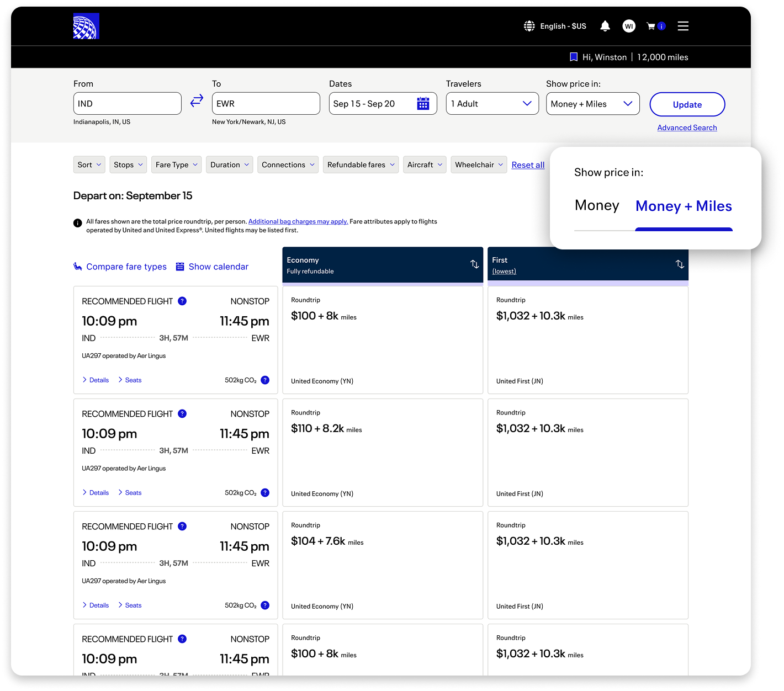
Task: Open help for third Recommended Flight
Action: coord(182,526)
